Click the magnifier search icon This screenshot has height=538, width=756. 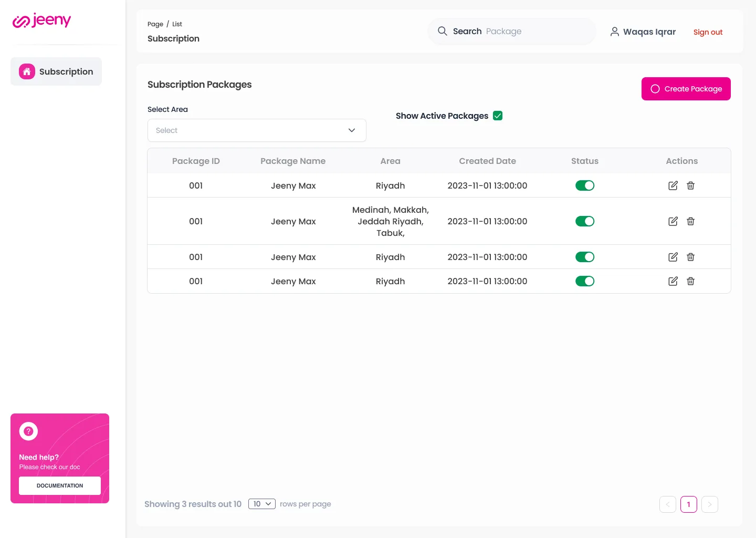point(443,31)
